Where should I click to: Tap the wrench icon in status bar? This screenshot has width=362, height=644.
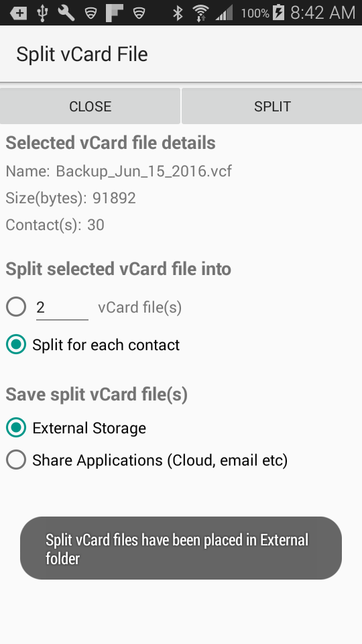pos(66,13)
